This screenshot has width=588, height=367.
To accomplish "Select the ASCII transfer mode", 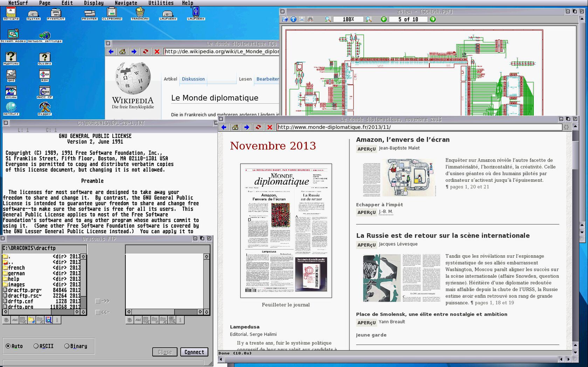I will coord(36,346).
